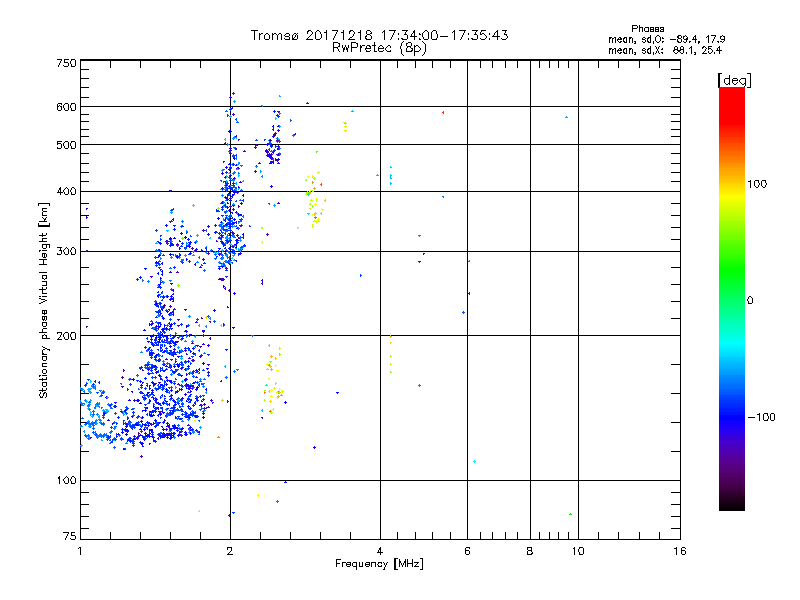
Task: Click the colorbar tick label '0'
Action: pyautogui.click(x=750, y=301)
